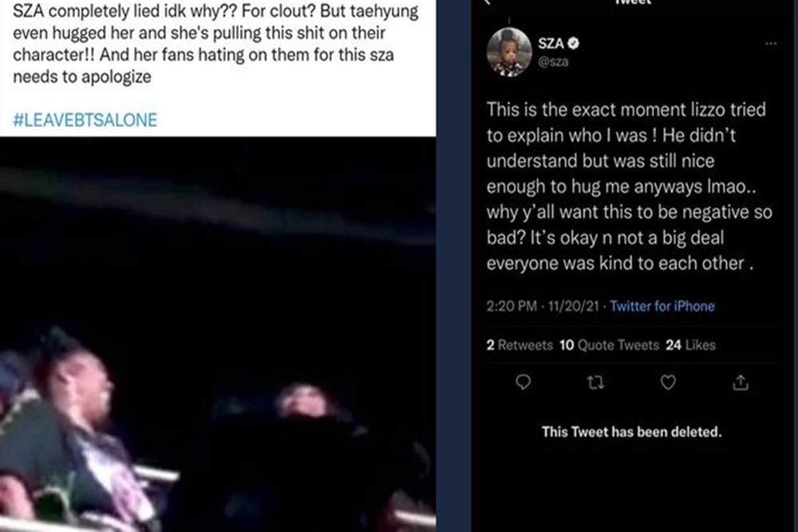Click the blue verified badge beside SZA

pyautogui.click(x=573, y=45)
